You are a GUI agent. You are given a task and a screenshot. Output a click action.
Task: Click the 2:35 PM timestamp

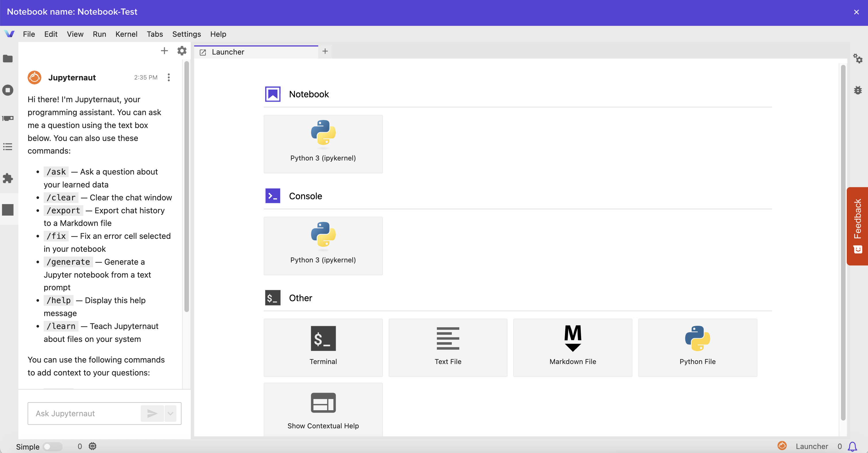point(146,78)
